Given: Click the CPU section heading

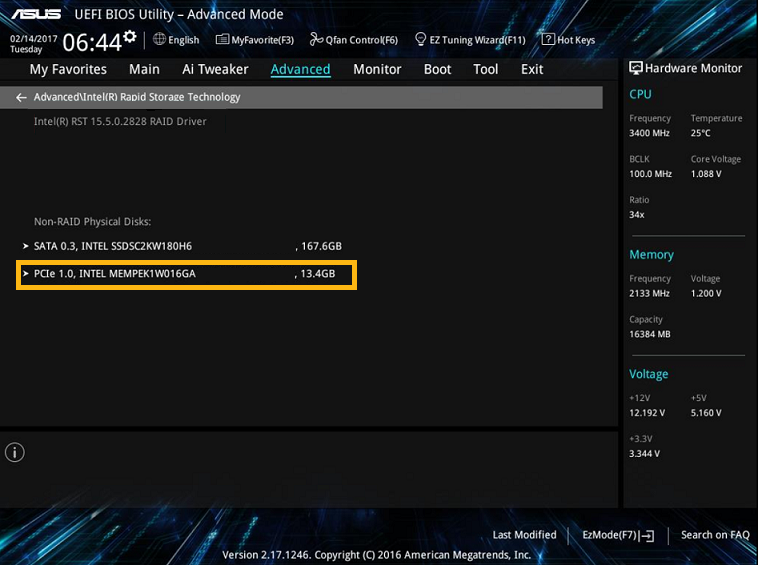Looking at the screenshot, I should [x=640, y=94].
